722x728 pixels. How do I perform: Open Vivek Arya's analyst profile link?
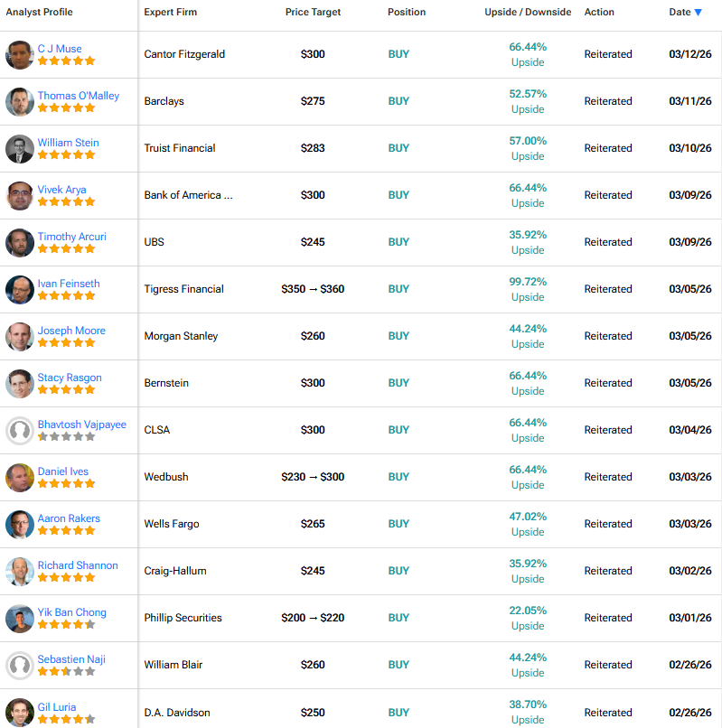coord(62,190)
